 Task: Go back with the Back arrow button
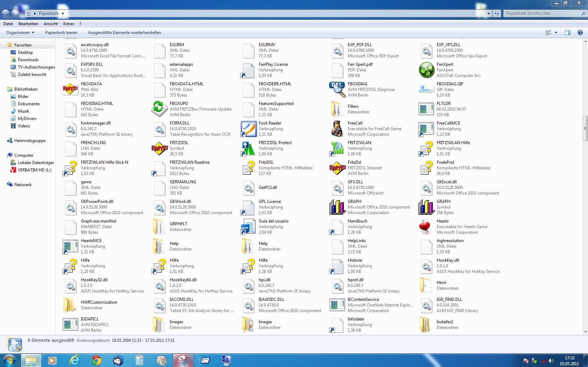click(x=6, y=13)
